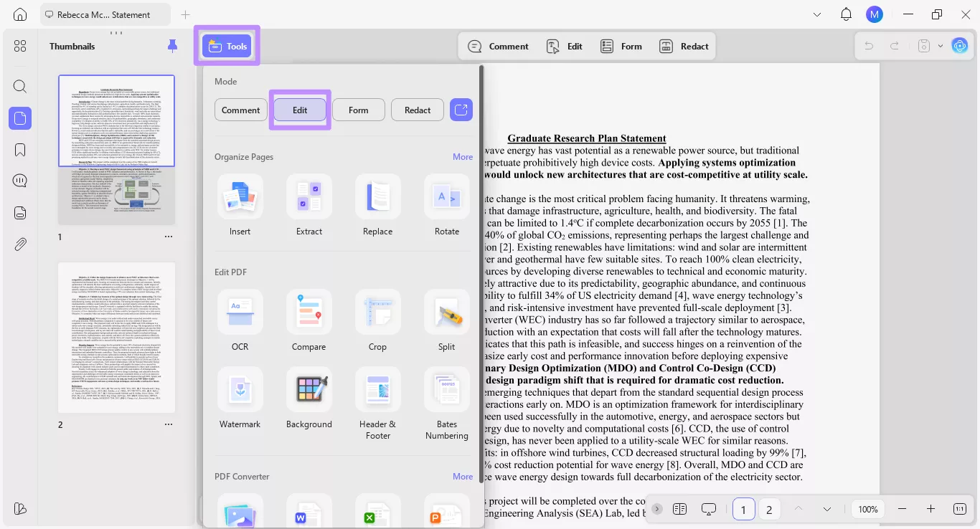Select the Replace pages tool
Viewport: 980px width, 529px height.
(378, 205)
